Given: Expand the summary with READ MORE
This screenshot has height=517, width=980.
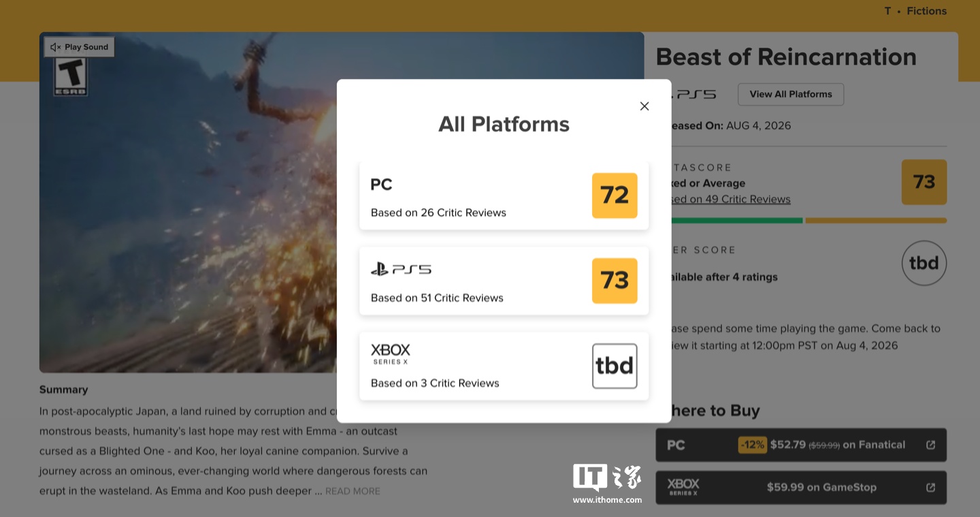Looking at the screenshot, I should pyautogui.click(x=353, y=491).
